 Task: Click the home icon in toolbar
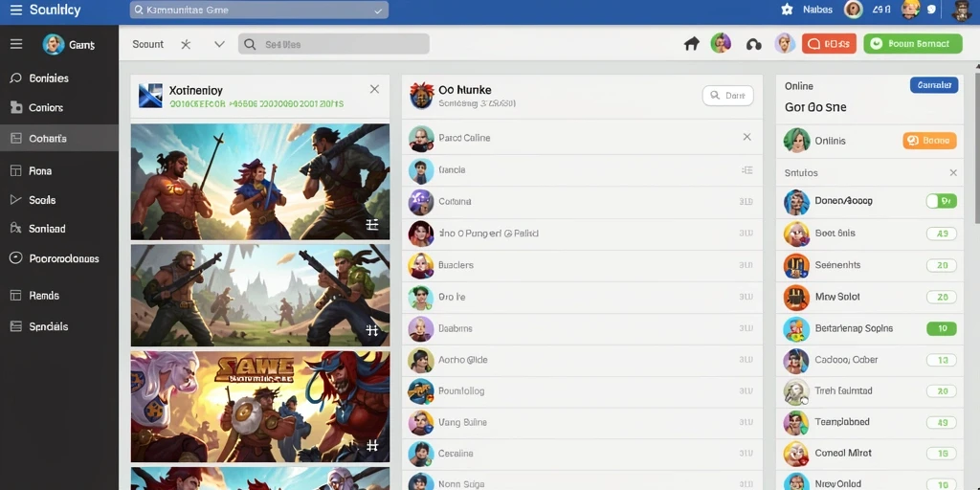point(691,44)
